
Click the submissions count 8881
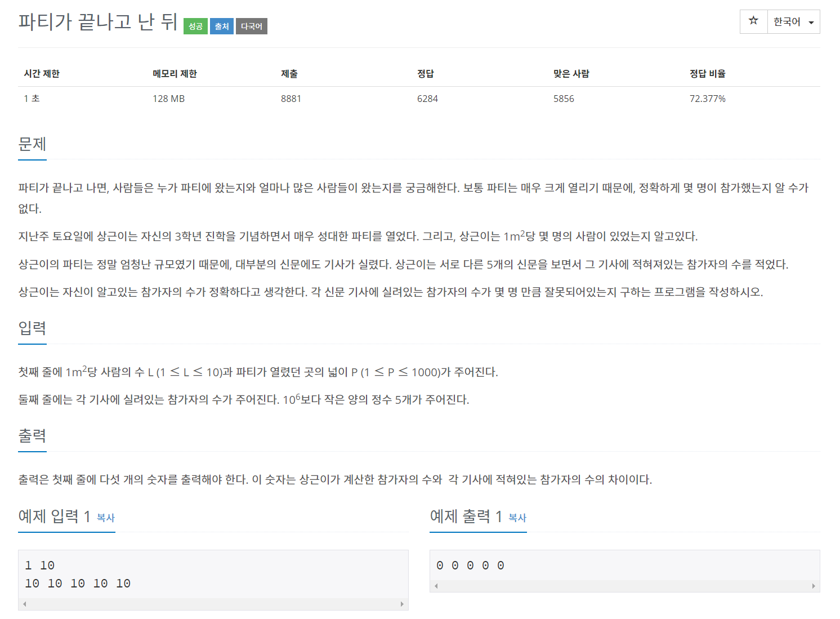pyautogui.click(x=291, y=99)
